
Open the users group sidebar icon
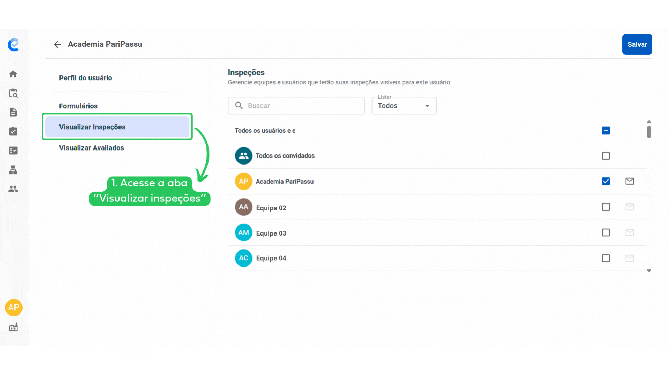click(x=13, y=189)
